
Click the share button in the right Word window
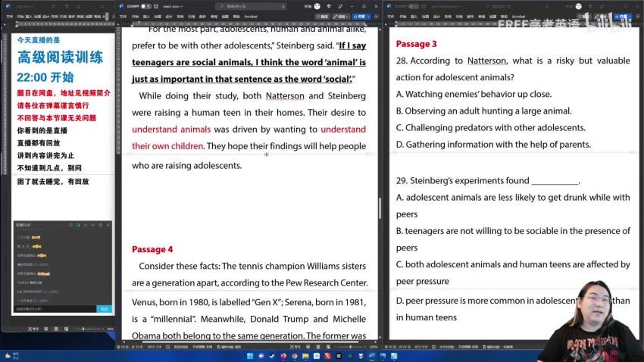point(623,17)
